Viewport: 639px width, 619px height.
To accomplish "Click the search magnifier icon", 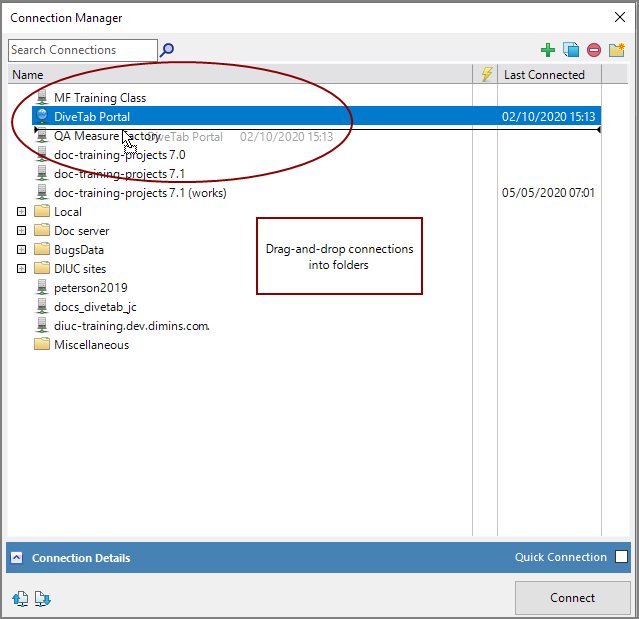I will tap(167, 50).
